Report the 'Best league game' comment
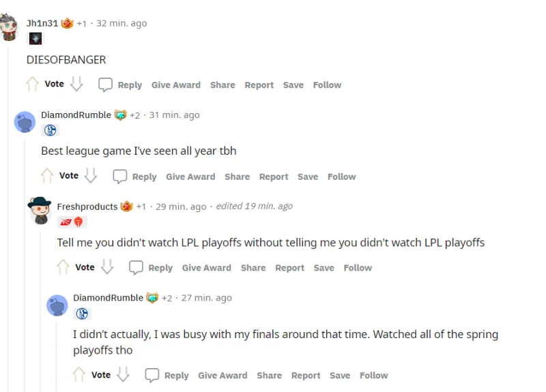The width and height of the screenshot is (546, 392). point(273,177)
